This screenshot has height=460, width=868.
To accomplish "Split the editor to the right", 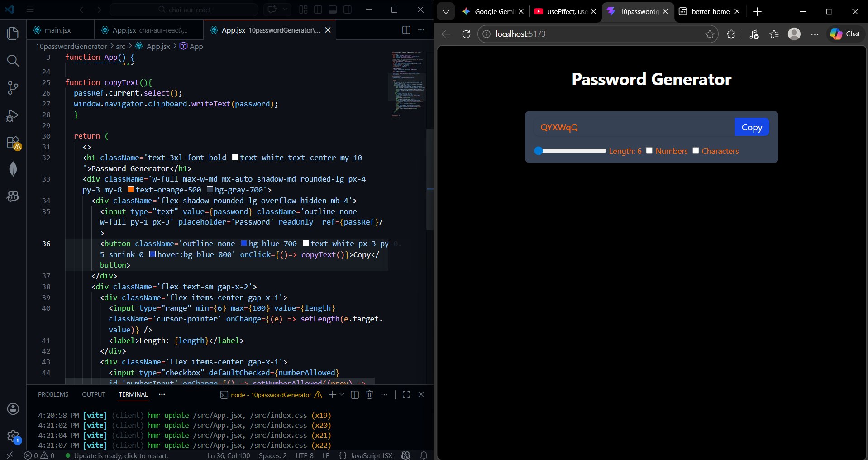I will click(406, 30).
